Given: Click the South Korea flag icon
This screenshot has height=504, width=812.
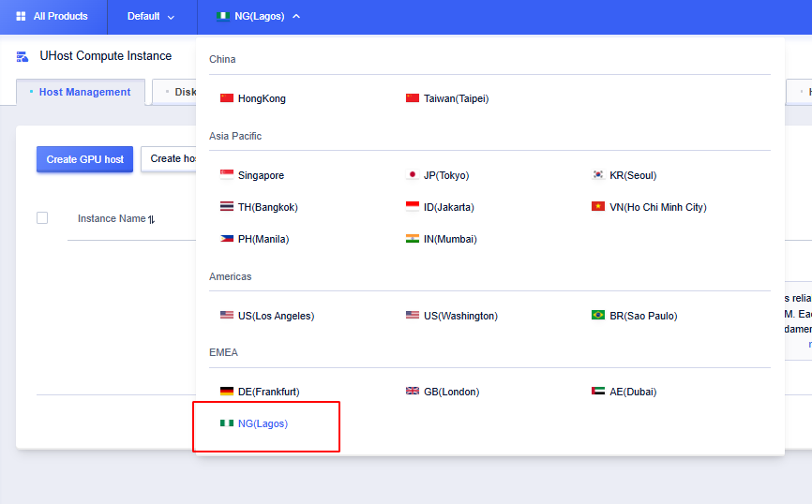Looking at the screenshot, I should click(x=598, y=174).
